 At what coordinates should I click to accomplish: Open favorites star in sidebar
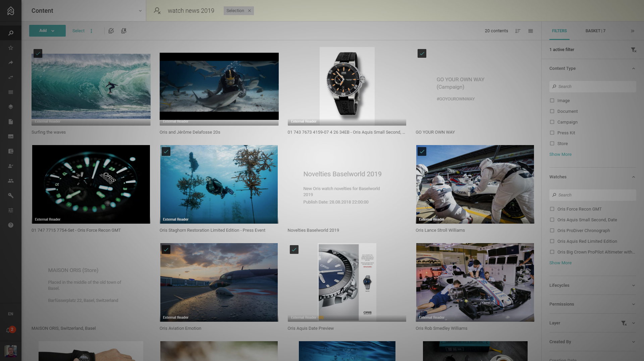pyautogui.click(x=11, y=48)
